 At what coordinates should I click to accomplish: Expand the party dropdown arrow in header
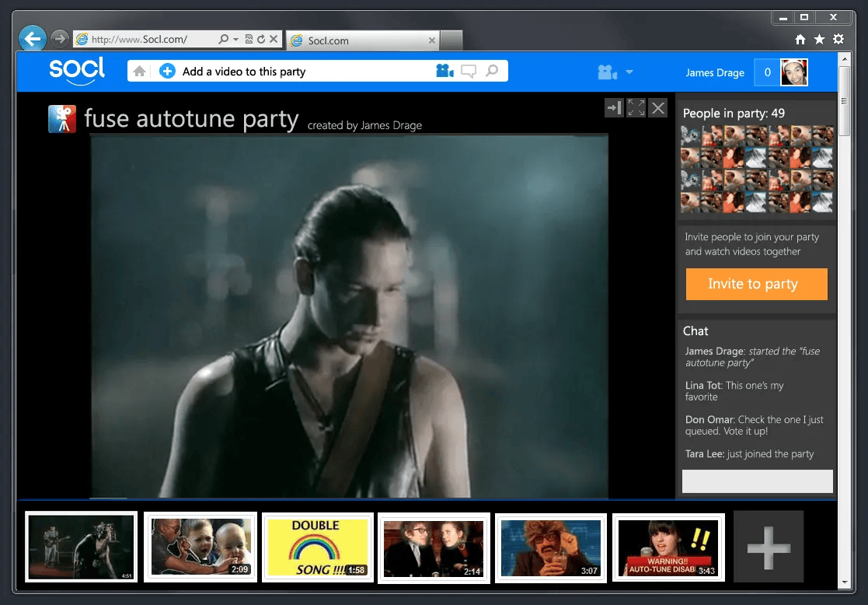click(629, 72)
